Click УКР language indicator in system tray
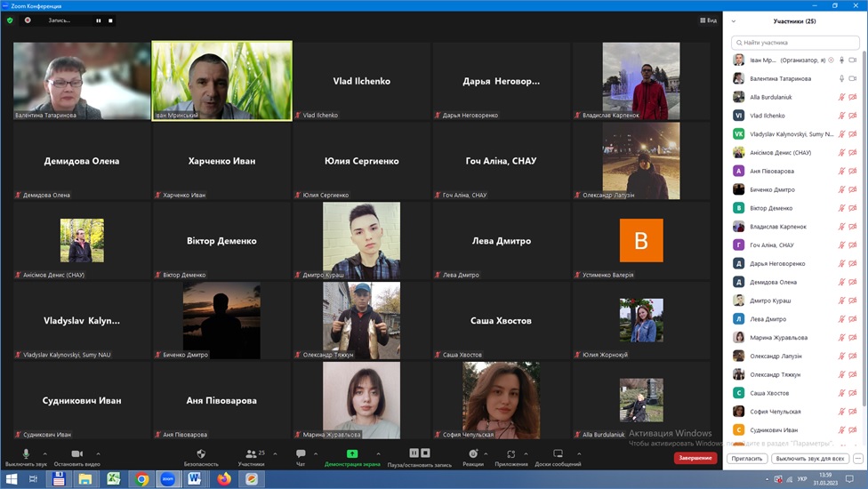This screenshot has width=868, height=489. tap(802, 479)
